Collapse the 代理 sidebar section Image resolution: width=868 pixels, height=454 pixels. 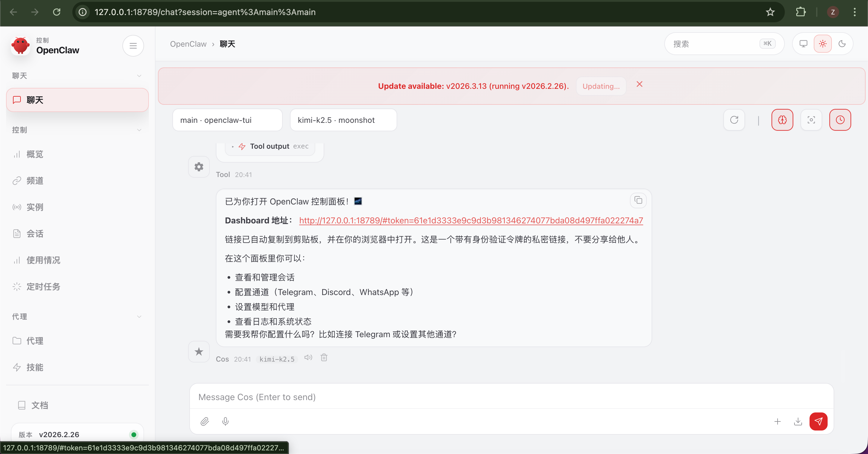coord(77,316)
